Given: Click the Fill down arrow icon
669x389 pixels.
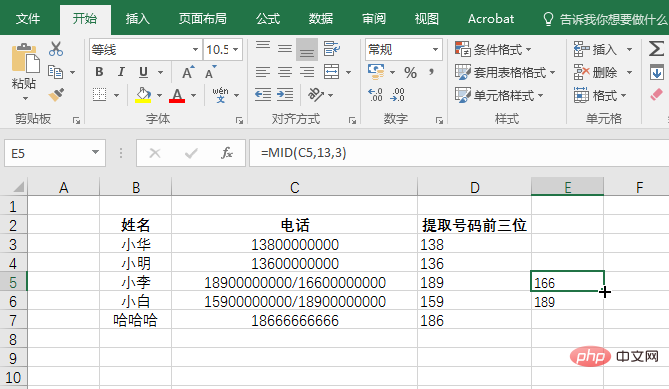Looking at the screenshot, I should 657,72.
